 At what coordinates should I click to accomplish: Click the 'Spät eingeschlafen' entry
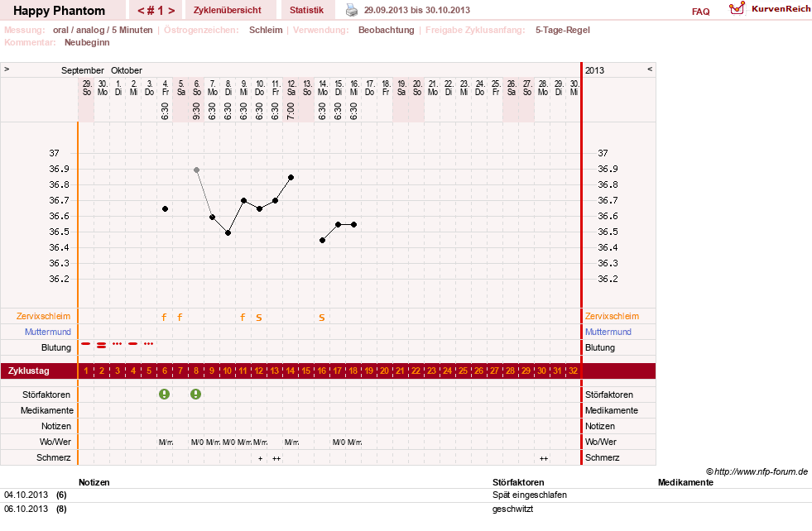[x=529, y=495]
